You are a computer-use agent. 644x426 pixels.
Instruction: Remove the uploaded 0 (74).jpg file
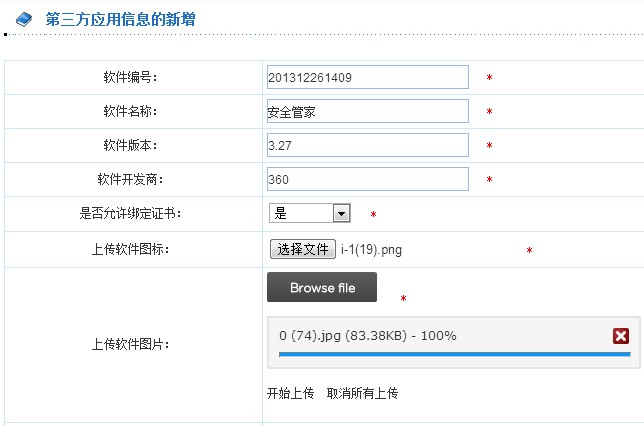621,336
